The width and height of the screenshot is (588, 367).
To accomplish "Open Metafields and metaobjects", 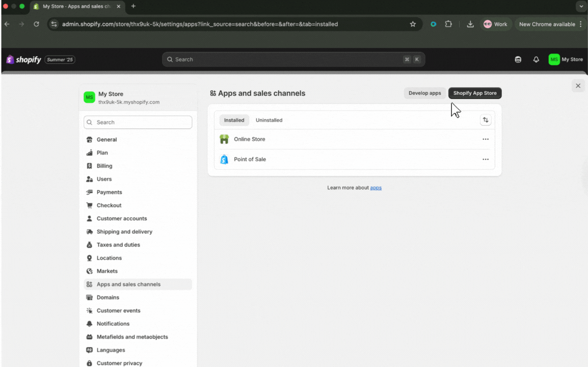I will click(x=138, y=336).
